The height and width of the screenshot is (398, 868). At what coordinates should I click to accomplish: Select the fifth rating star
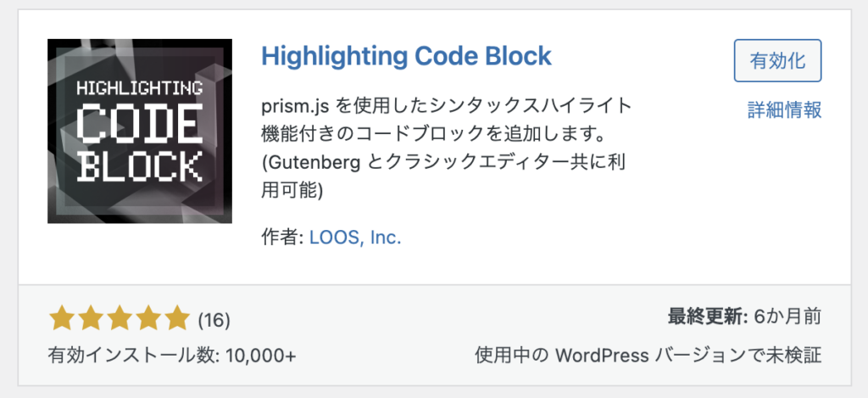pos(177,319)
